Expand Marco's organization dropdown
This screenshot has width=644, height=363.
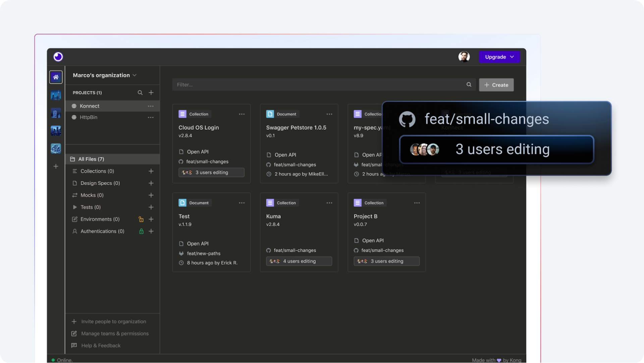[x=104, y=75]
